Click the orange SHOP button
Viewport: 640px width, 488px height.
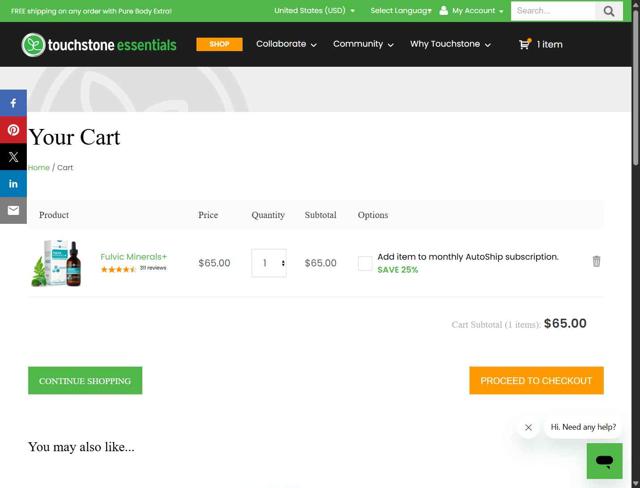point(219,44)
